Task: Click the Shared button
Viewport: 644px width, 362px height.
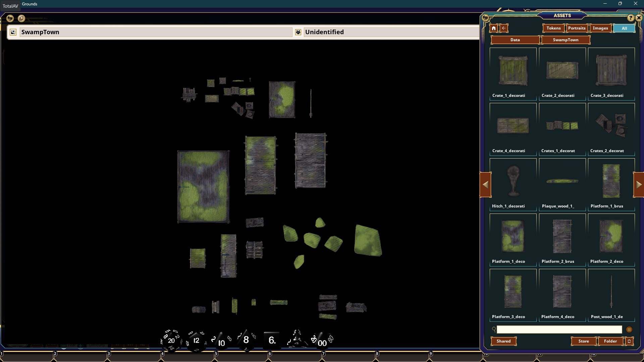Action: coord(503,341)
